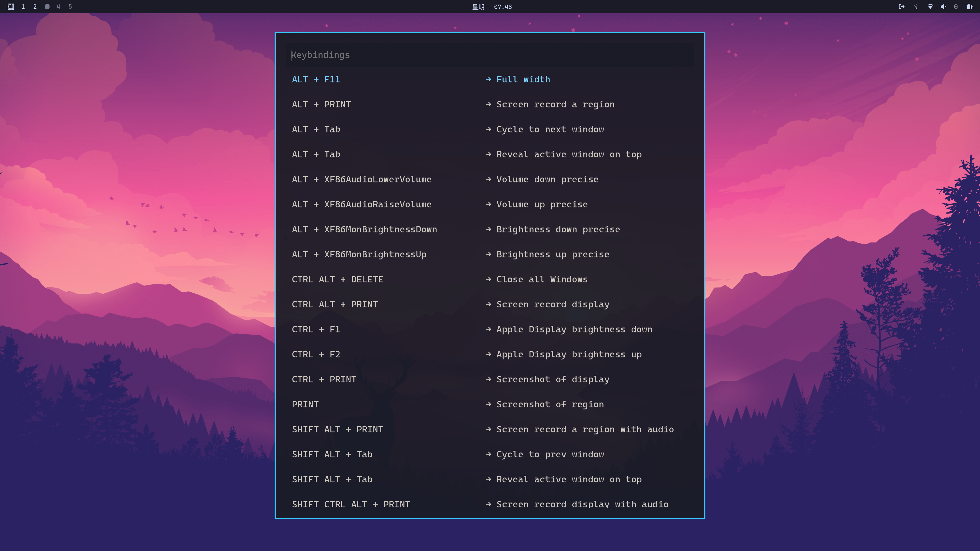Click the 'ALT + XF86MonBrightnessUp' key label
This screenshot has height=551, width=980.
359,254
